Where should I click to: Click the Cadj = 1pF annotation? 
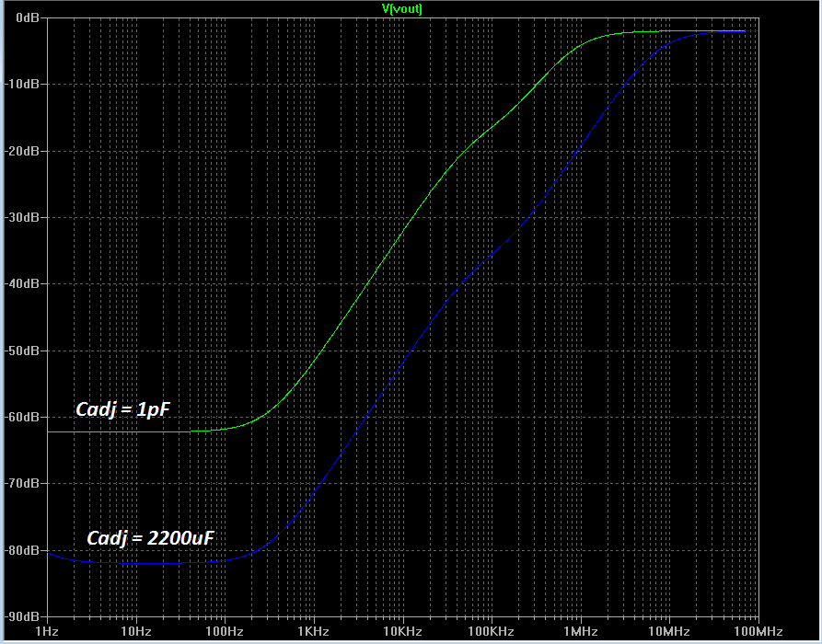tap(122, 408)
